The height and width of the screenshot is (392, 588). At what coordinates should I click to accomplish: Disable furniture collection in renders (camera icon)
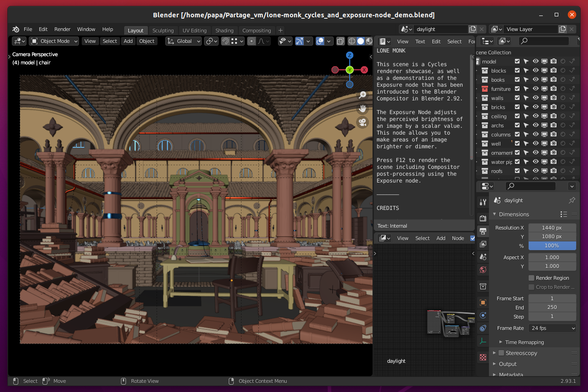click(553, 89)
